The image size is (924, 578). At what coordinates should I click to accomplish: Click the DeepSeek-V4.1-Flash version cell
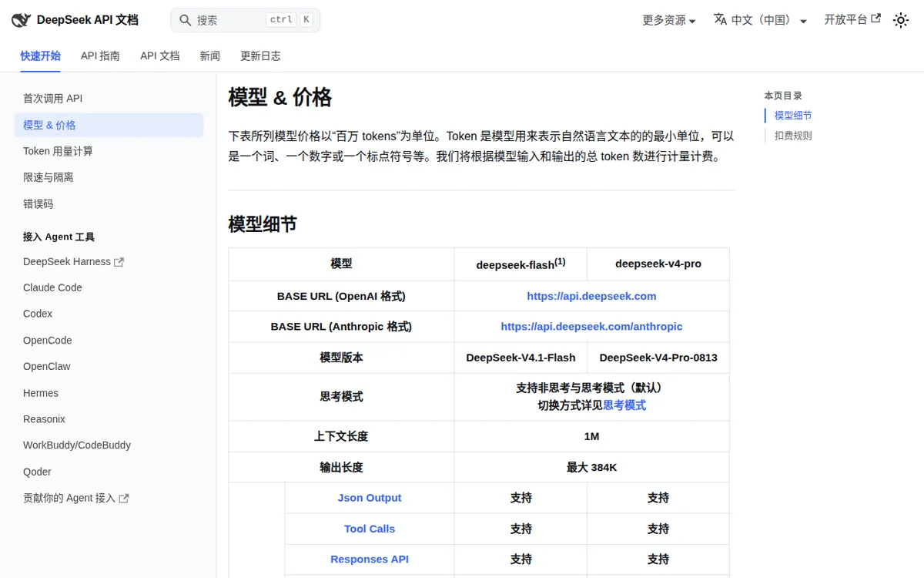coord(521,358)
